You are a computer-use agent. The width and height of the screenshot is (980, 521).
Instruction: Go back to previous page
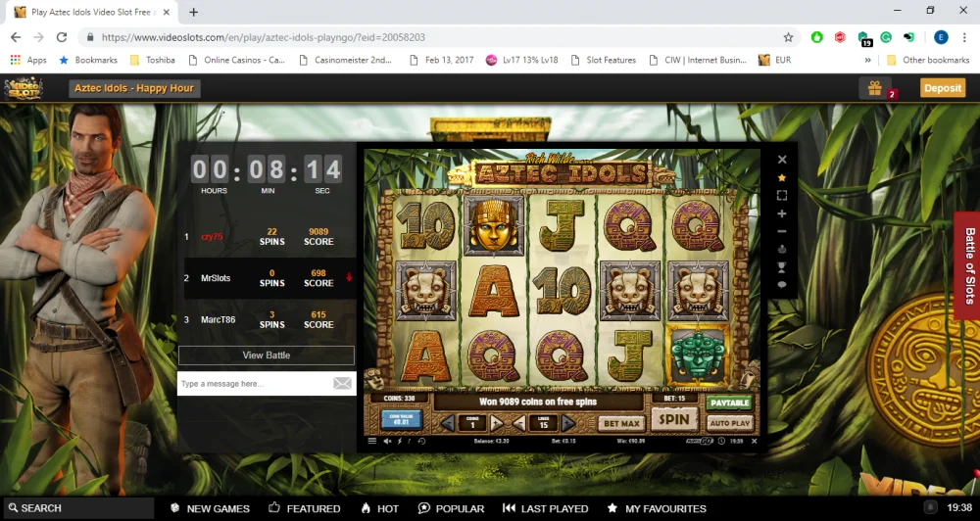point(16,37)
